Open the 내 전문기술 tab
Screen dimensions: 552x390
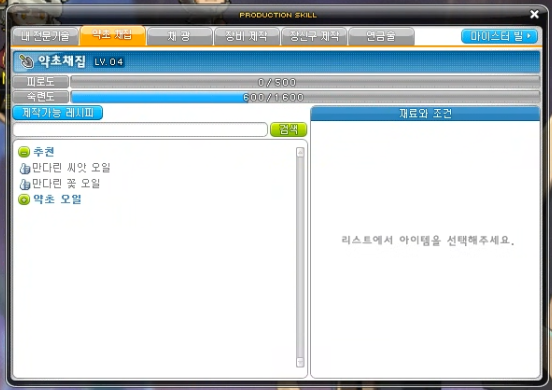45,36
